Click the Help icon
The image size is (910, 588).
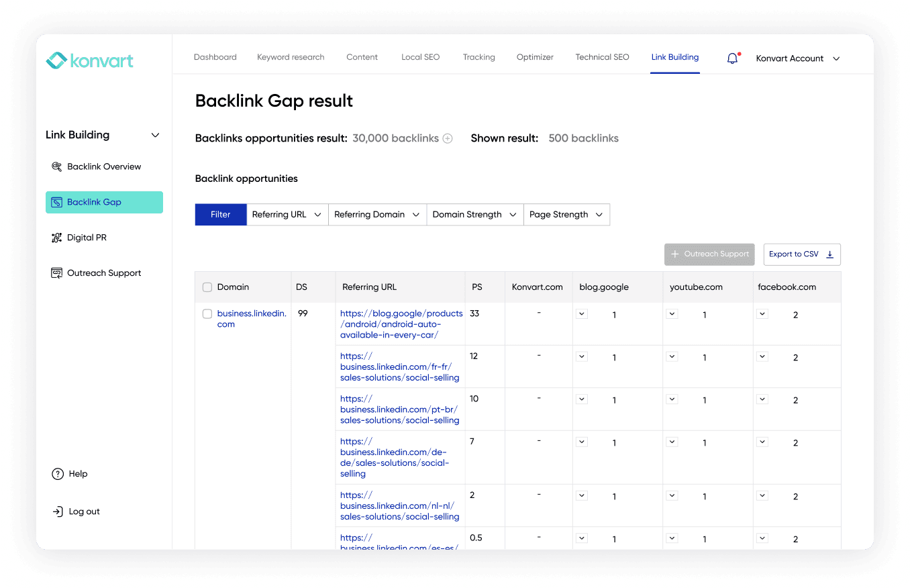[x=57, y=473]
